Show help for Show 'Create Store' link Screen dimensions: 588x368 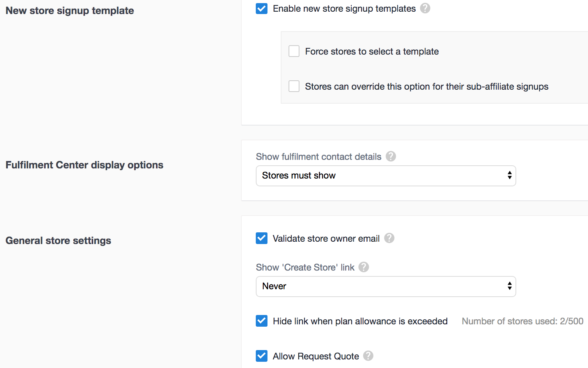coord(364,267)
